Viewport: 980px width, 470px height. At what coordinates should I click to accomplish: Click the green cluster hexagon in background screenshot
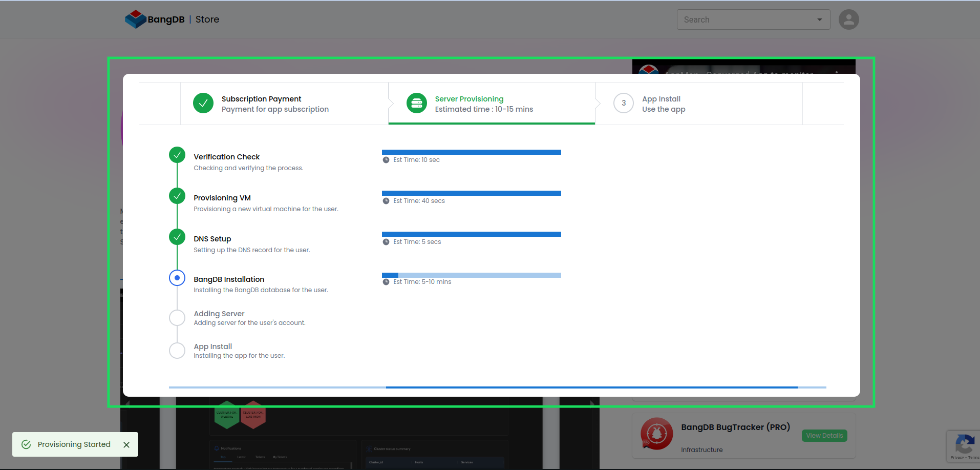tap(227, 414)
